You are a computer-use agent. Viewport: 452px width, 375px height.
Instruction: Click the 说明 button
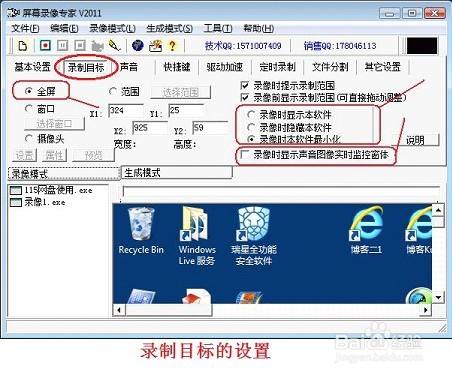[x=415, y=140]
